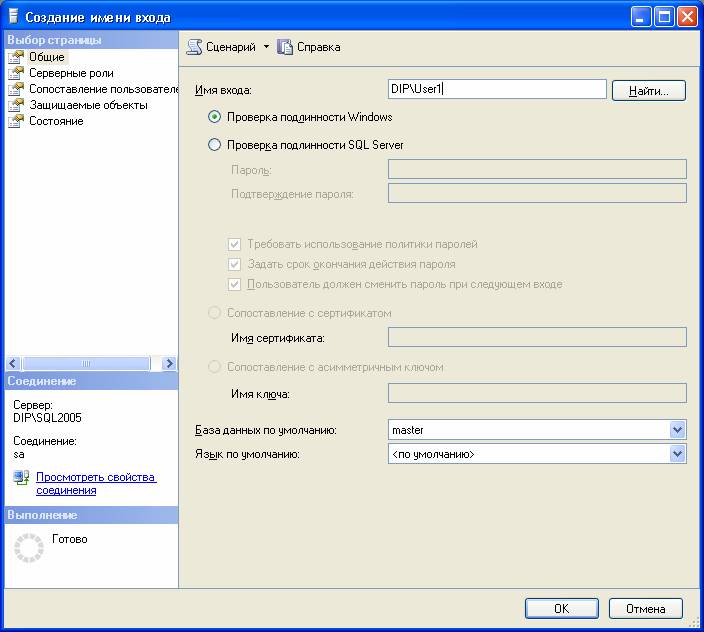Screen dimensions: 704x632
Task: Click the Сопоставление пользователей page icon
Action: click(x=15, y=89)
